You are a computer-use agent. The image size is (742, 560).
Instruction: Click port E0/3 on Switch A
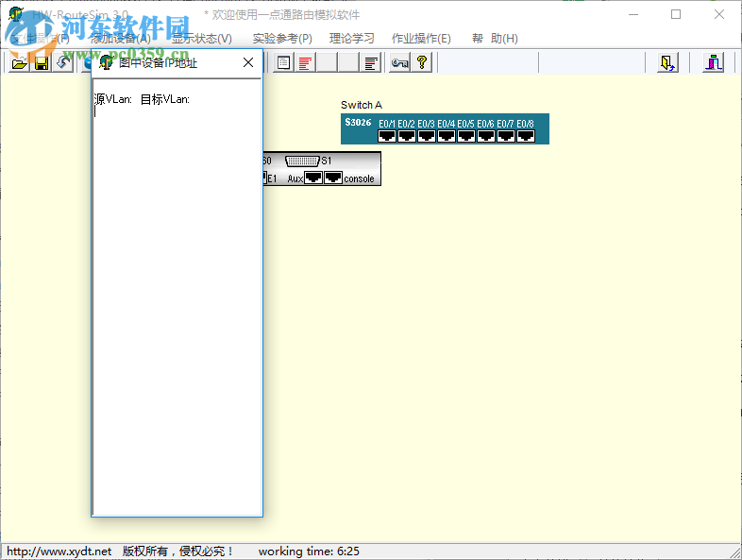[427, 136]
